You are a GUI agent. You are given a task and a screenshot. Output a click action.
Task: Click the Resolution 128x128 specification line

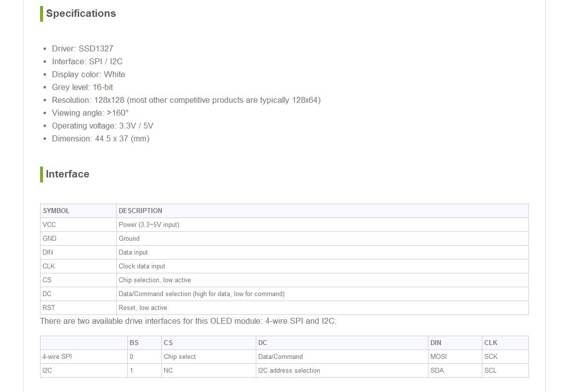[186, 100]
